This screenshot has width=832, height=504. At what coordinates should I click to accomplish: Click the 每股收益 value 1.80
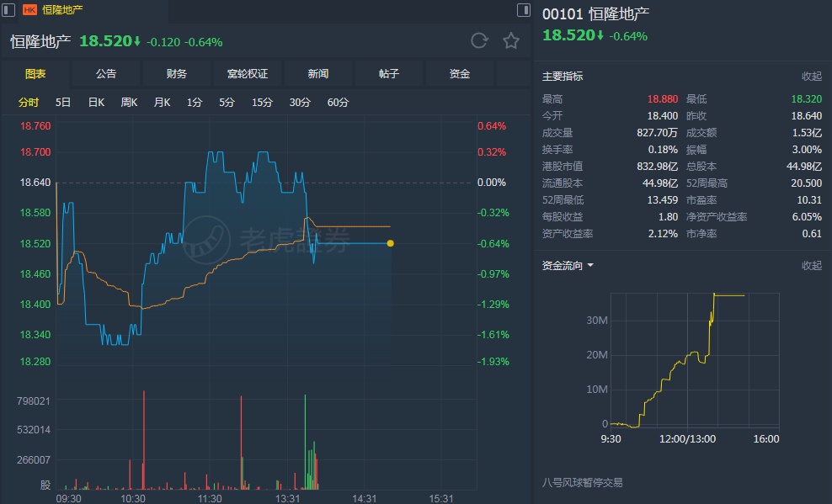(x=668, y=217)
